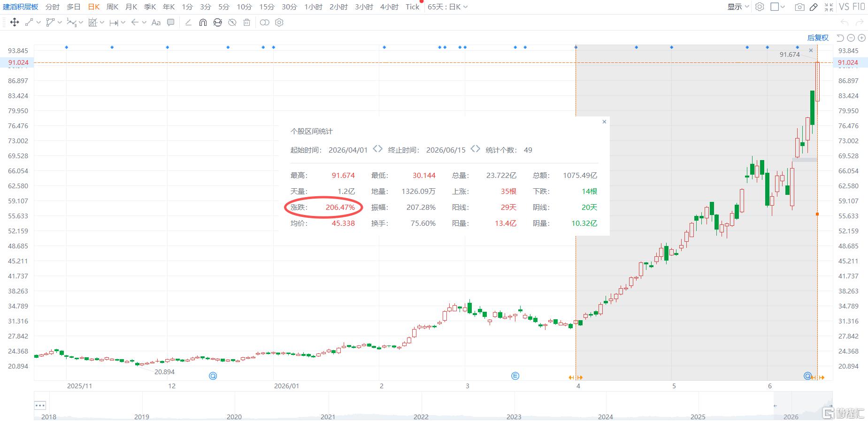Click the 后复权 adjustment link

tap(818, 38)
